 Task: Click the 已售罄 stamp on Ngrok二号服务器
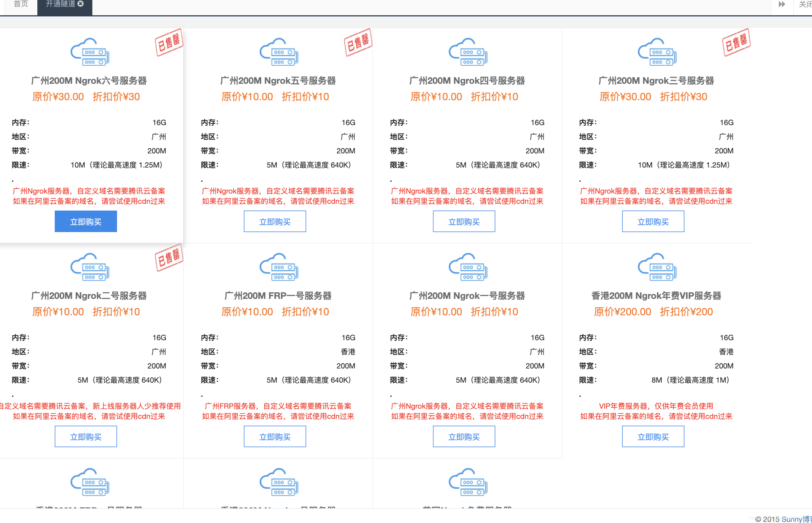[x=169, y=258]
